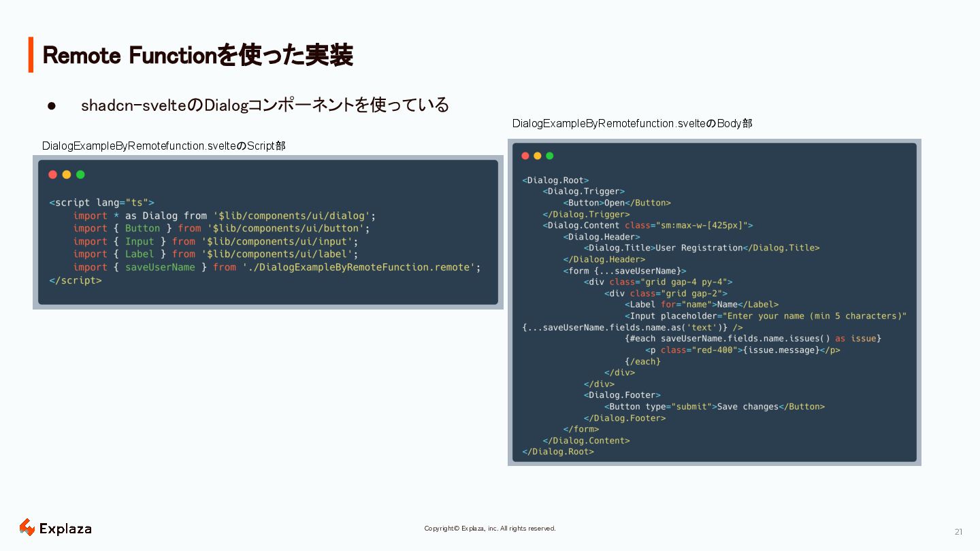
Task: Click the yellow dot in Body code window
Action: 538,156
